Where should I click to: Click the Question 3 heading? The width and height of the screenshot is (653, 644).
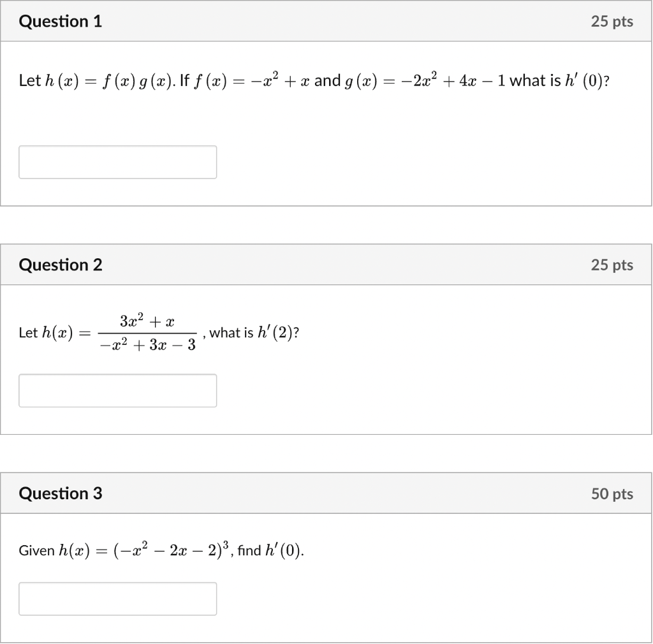(x=61, y=494)
